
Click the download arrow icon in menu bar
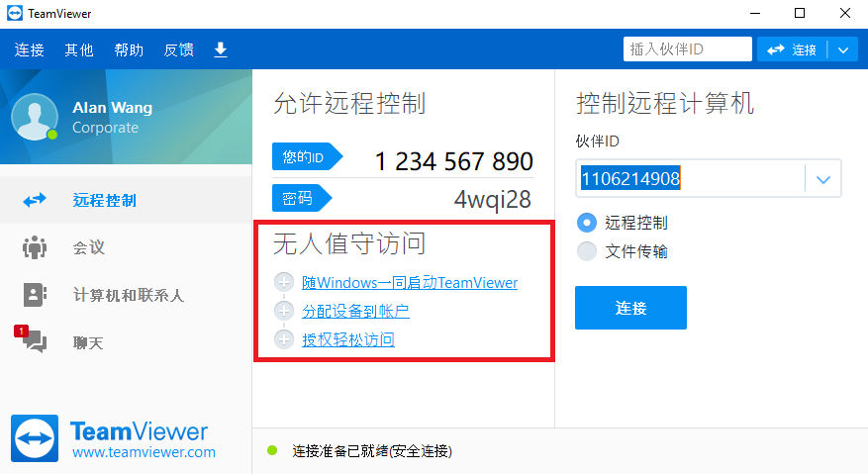click(x=221, y=49)
